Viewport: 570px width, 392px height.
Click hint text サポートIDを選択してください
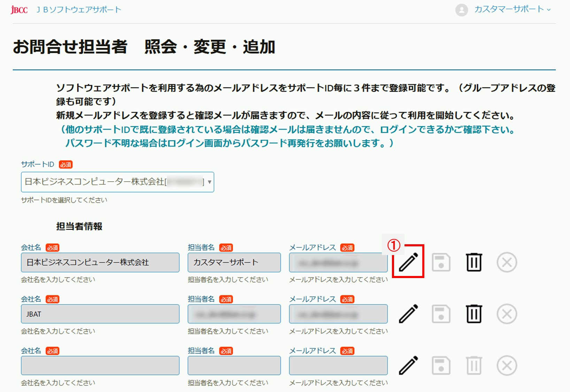pos(64,200)
